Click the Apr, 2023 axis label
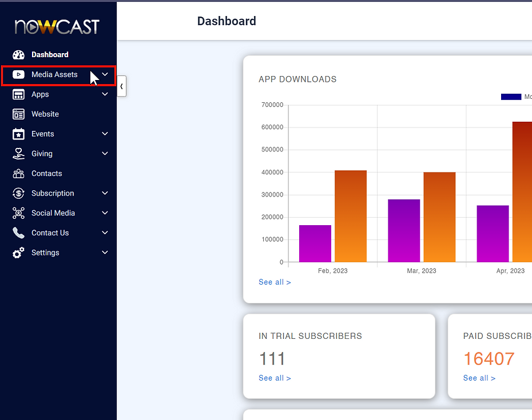 pyautogui.click(x=511, y=271)
